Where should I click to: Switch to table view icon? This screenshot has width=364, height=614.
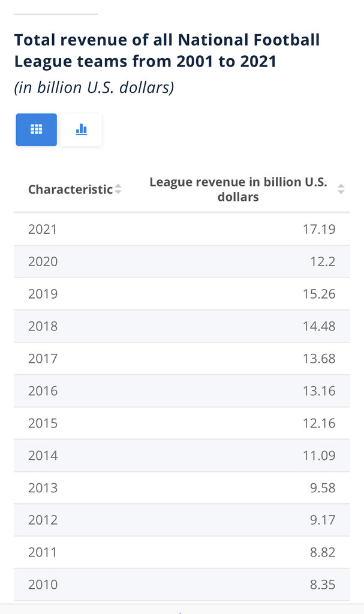[36, 130]
